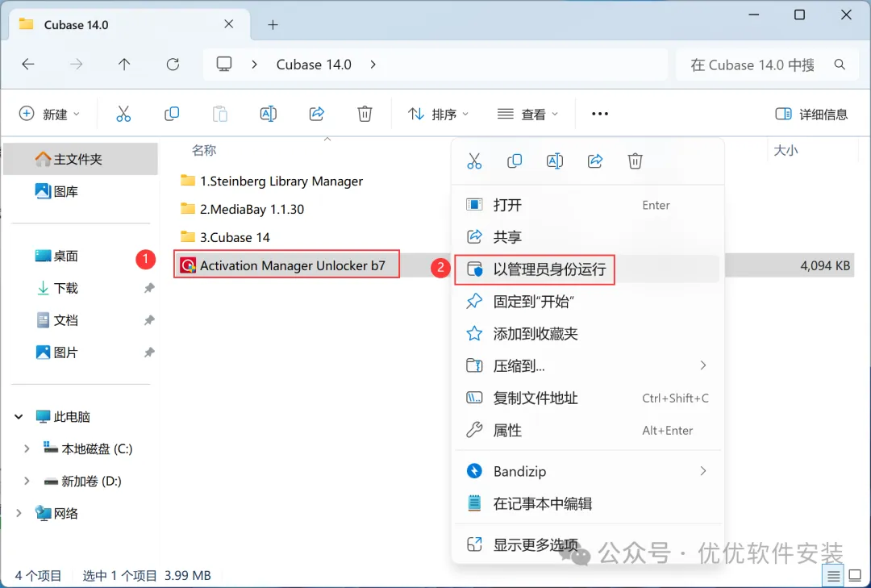
Task: Click the Copy icon in the toolbar
Action: tap(172, 114)
